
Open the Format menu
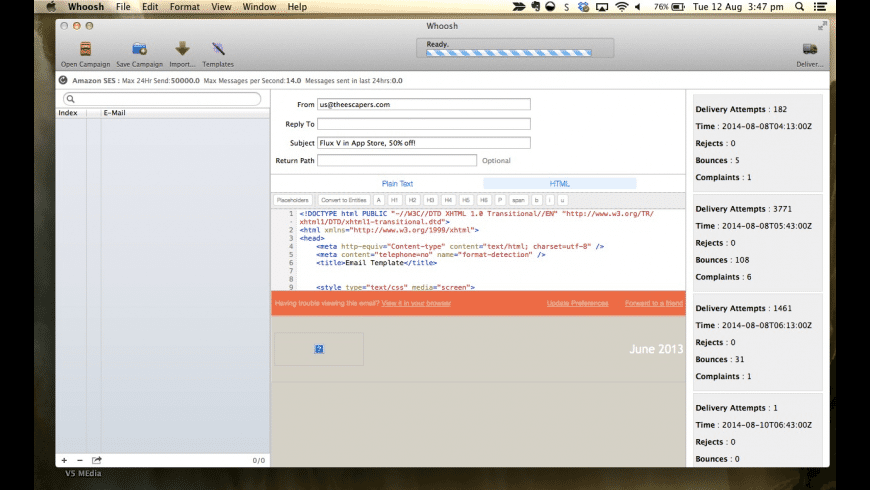pyautogui.click(x=185, y=7)
